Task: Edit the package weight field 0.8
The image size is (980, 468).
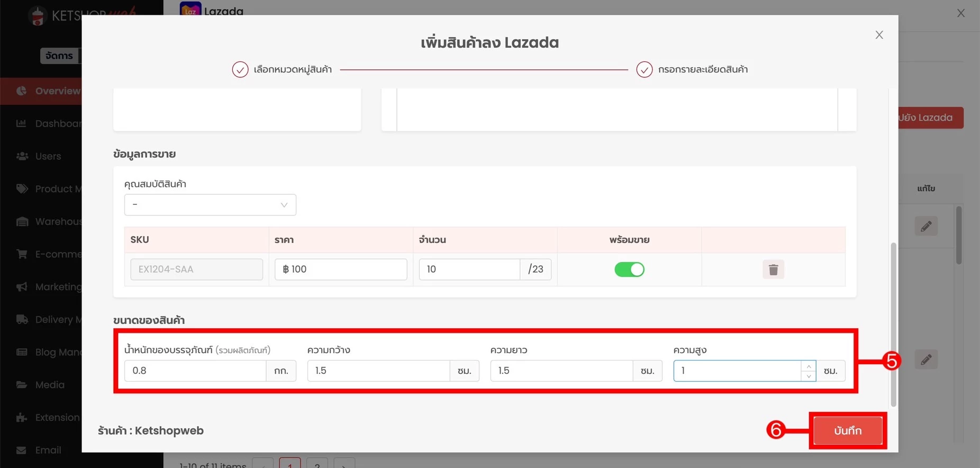Action: [x=195, y=371]
